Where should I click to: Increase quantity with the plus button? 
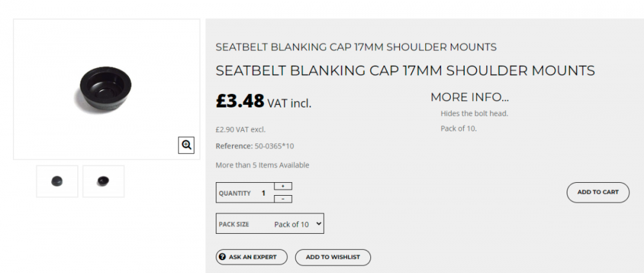283,186
